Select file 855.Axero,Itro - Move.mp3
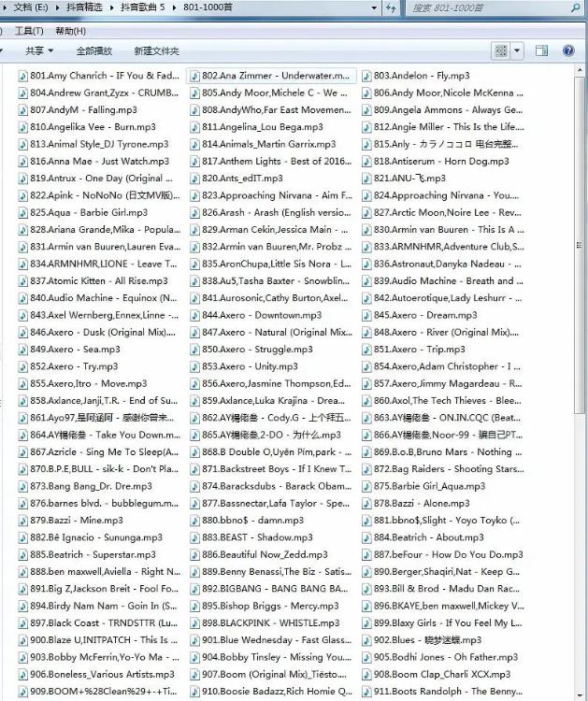Viewport: 588px width, 701px height. click(83, 383)
